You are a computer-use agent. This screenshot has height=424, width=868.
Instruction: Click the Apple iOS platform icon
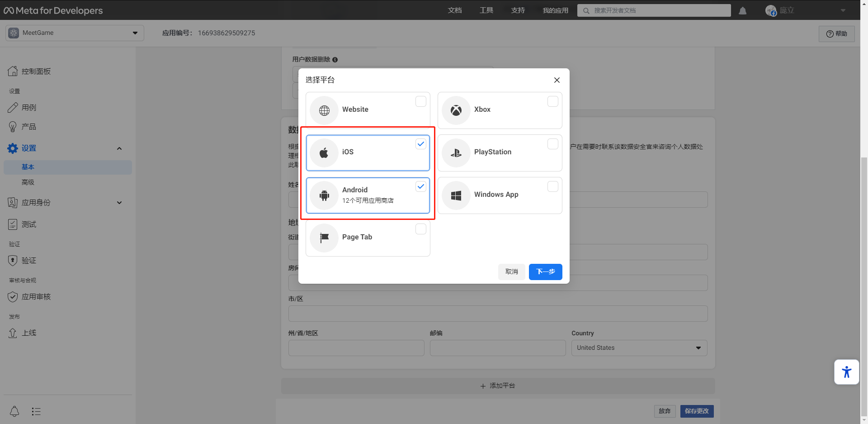[324, 152]
